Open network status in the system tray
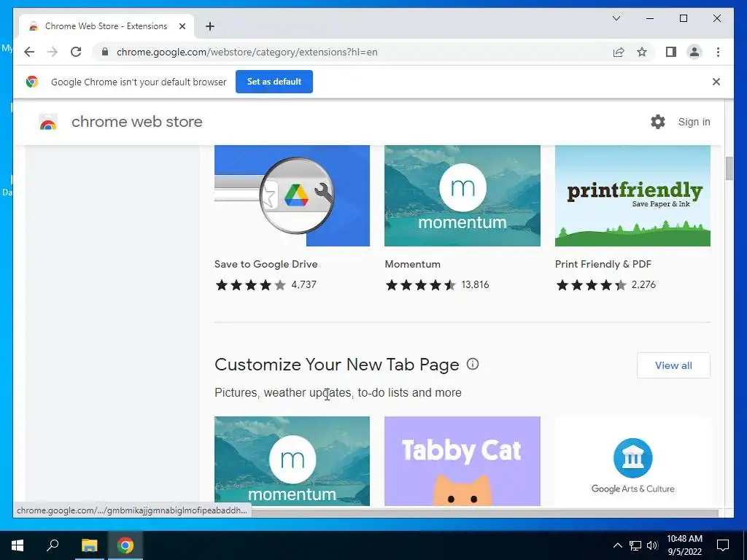747x560 pixels. pyautogui.click(x=635, y=545)
